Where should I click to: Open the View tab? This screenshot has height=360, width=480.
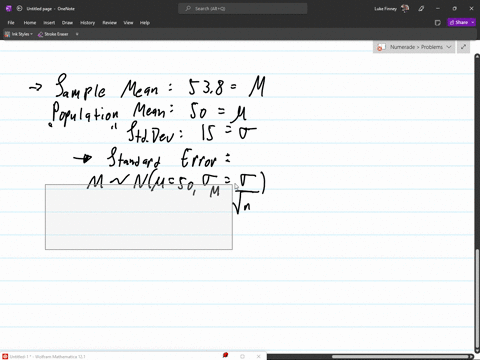(x=128, y=23)
